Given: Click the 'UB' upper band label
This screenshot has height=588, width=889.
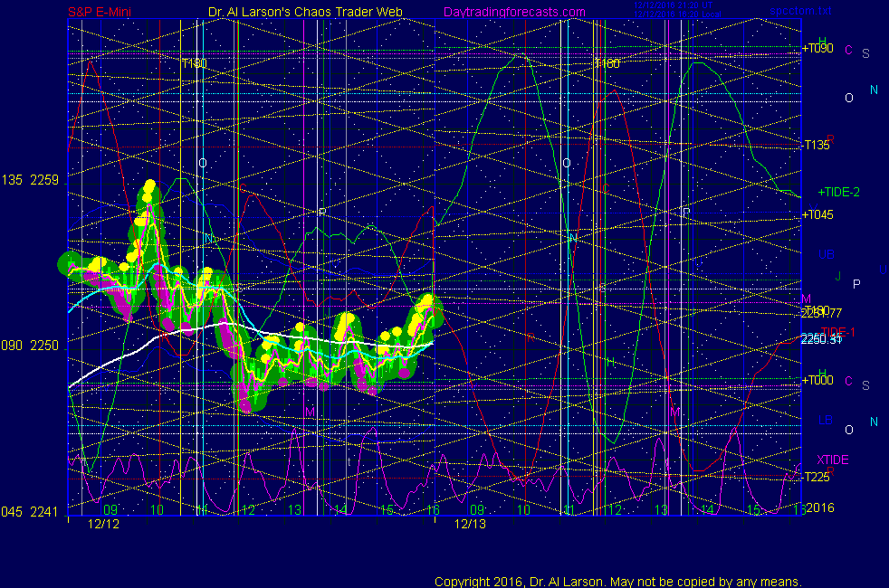Looking at the screenshot, I should (826, 254).
